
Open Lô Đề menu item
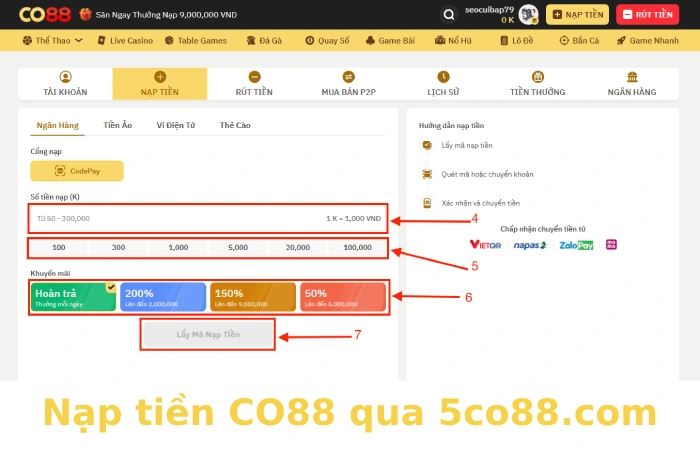517,41
